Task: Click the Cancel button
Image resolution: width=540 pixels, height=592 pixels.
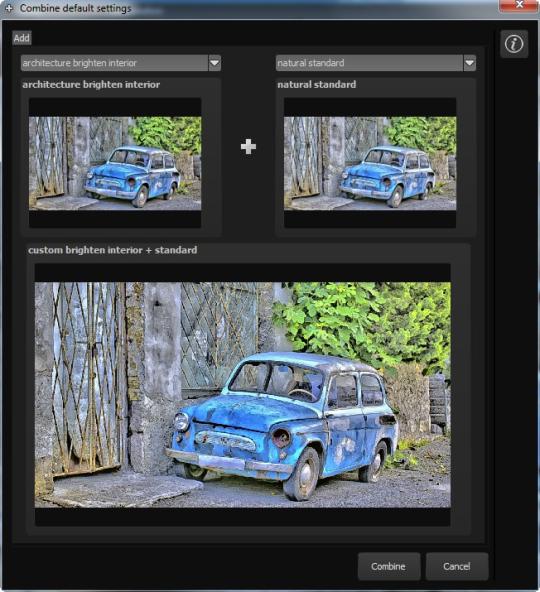Action: pyautogui.click(x=457, y=566)
